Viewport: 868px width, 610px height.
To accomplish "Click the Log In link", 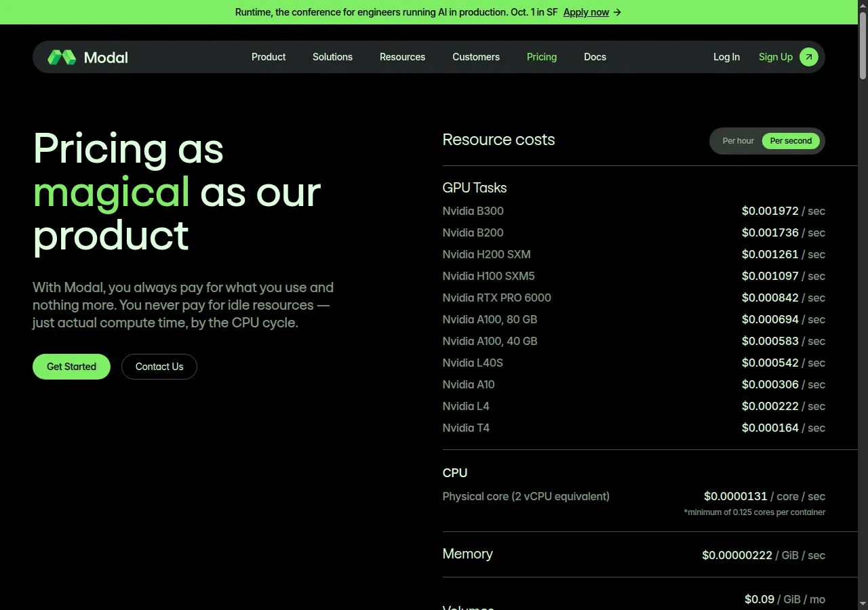I will [726, 57].
